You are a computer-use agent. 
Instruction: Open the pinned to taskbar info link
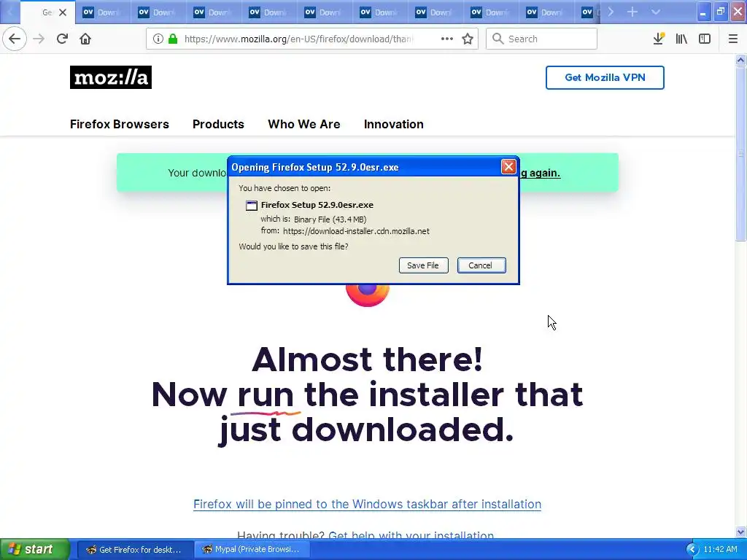coord(368,505)
